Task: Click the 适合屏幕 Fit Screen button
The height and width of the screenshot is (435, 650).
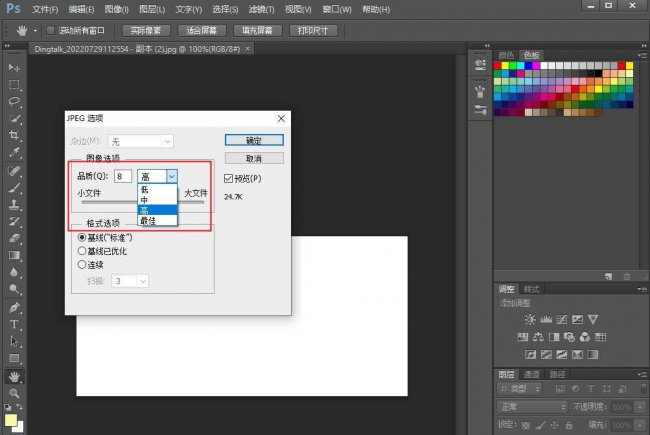Action: [x=201, y=30]
